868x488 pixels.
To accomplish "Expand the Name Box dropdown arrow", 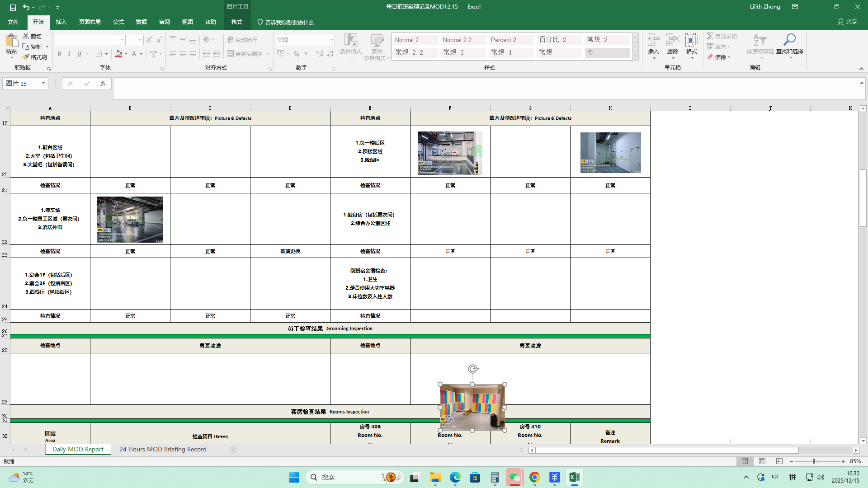I will pos(43,84).
